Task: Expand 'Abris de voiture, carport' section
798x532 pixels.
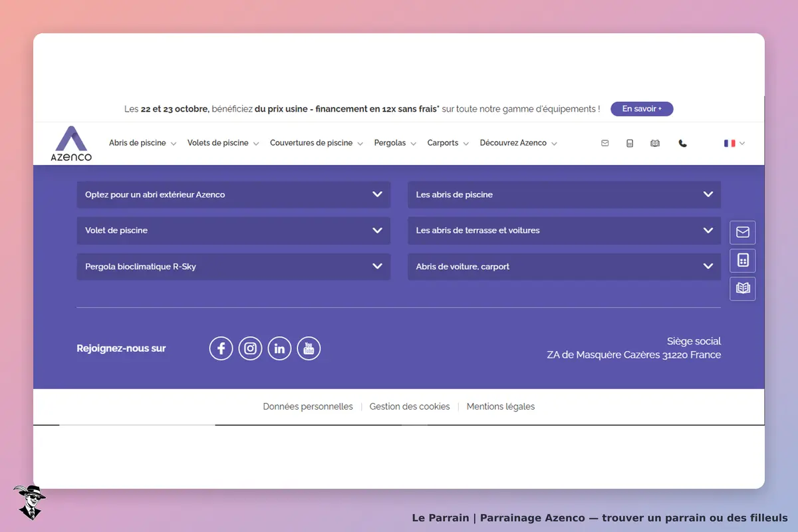Action: [564, 267]
